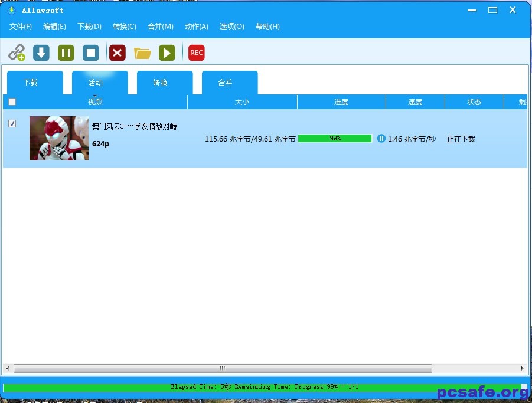Image resolution: width=532 pixels, height=403 pixels.
Task: Play the video with green play icon
Action: coord(167,53)
